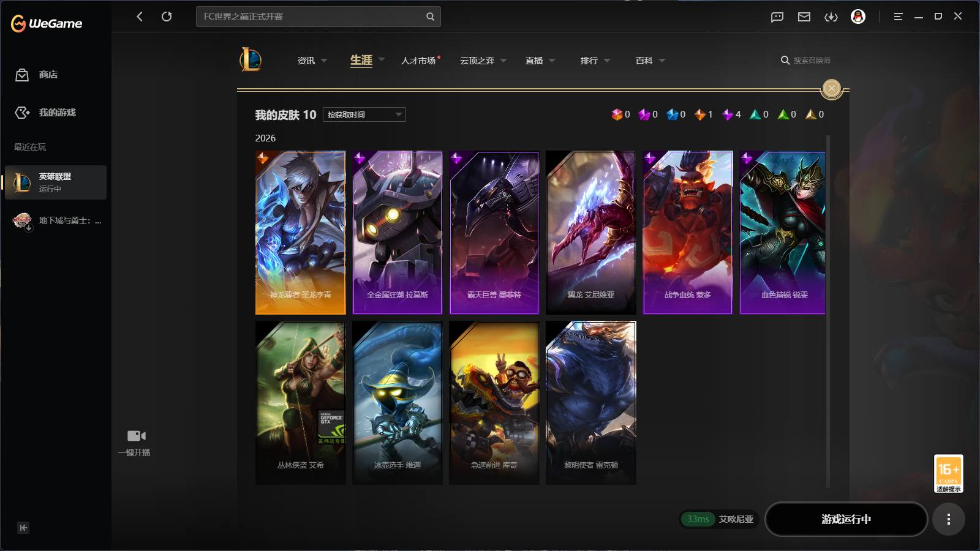Viewport: 980px width, 551px height.
Task: Open the 战争血统 蒙多 skin card
Action: tap(688, 233)
